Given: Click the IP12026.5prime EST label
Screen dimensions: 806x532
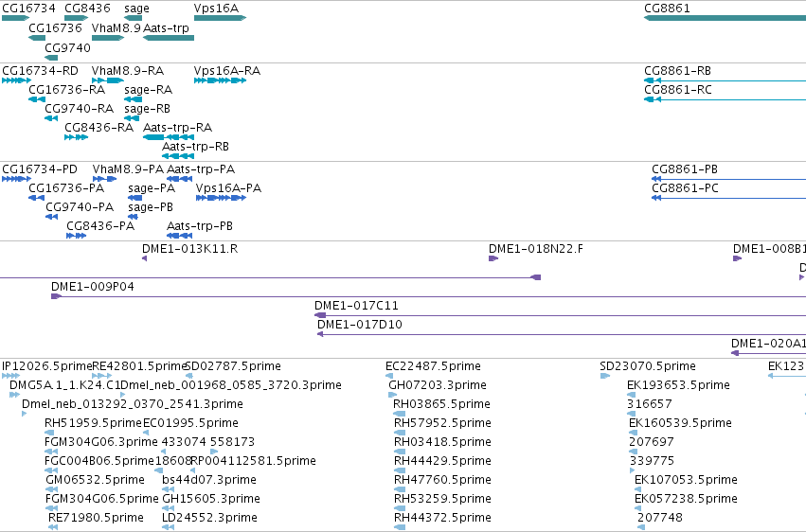Looking at the screenshot, I should point(46,366).
